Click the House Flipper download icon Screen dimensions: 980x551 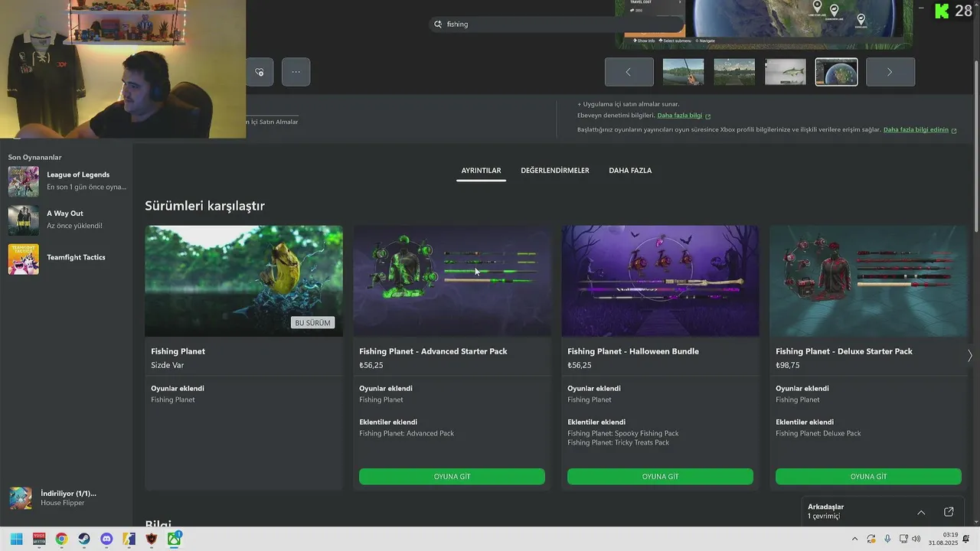click(21, 498)
